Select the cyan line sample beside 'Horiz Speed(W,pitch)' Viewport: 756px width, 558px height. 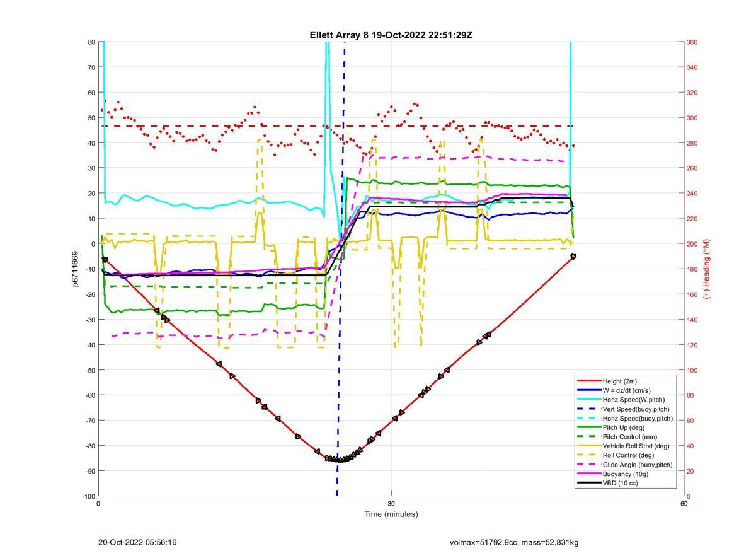click(588, 400)
